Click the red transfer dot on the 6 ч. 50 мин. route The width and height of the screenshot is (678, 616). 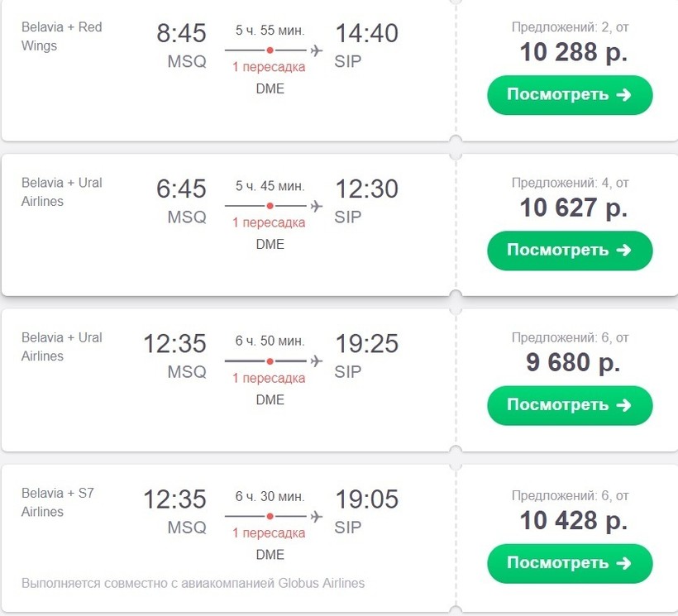coord(270,361)
